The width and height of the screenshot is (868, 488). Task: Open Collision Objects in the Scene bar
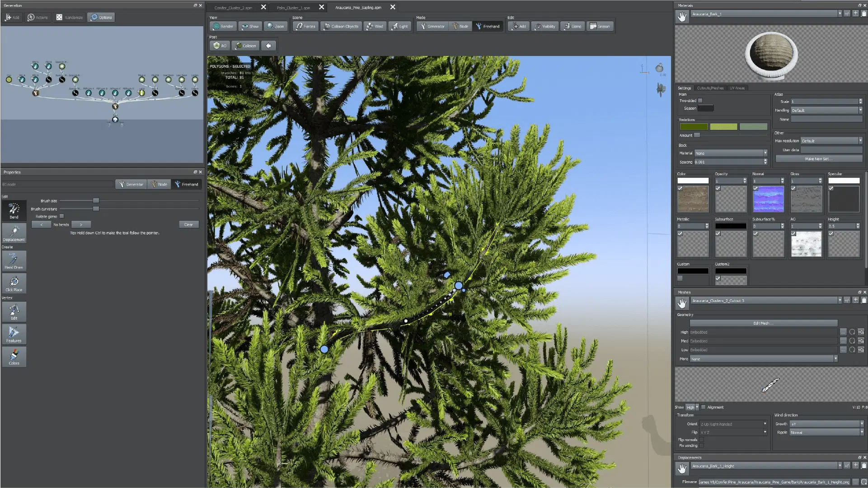coord(341,26)
